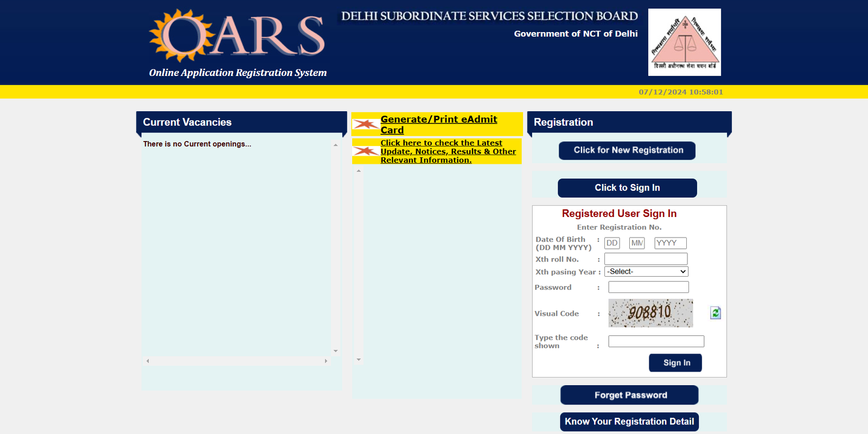Open Generate/Print eAdmit Card link
This screenshot has height=434, width=868.
pyautogui.click(x=438, y=124)
